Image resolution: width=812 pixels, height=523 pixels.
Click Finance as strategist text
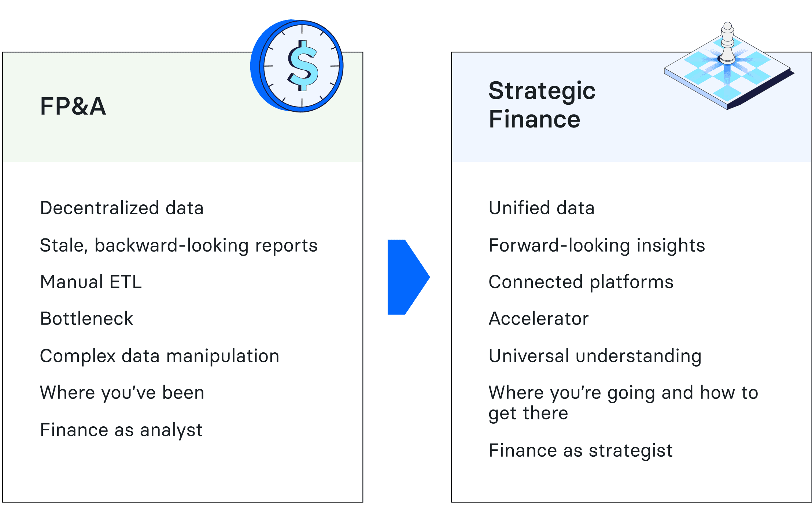tap(581, 451)
